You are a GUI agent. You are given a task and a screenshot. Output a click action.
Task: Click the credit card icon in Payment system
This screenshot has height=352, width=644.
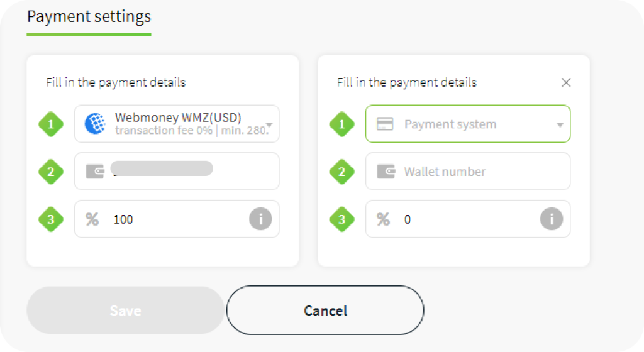[385, 124]
